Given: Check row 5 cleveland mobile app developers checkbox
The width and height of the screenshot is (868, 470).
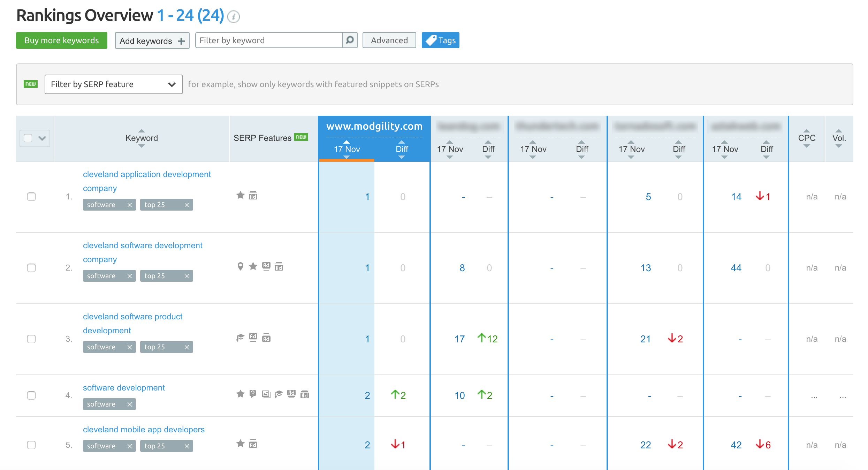Looking at the screenshot, I should tap(31, 445).
